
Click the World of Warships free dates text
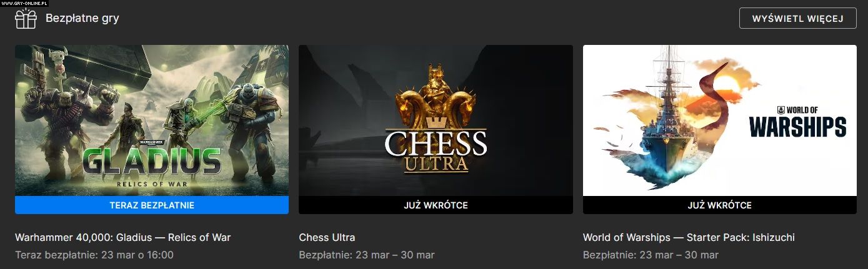(x=651, y=255)
